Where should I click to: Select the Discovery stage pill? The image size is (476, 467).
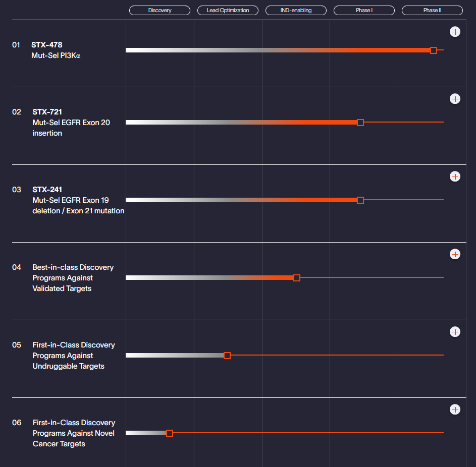tap(160, 10)
